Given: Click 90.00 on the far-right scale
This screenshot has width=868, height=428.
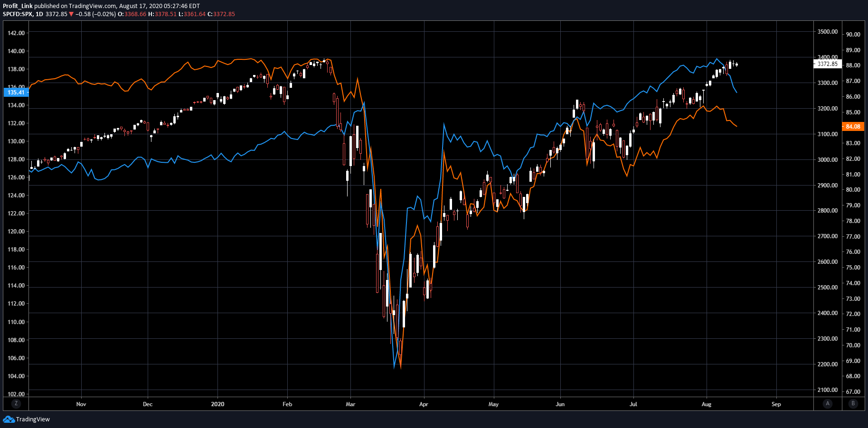Looking at the screenshot, I should [x=853, y=34].
